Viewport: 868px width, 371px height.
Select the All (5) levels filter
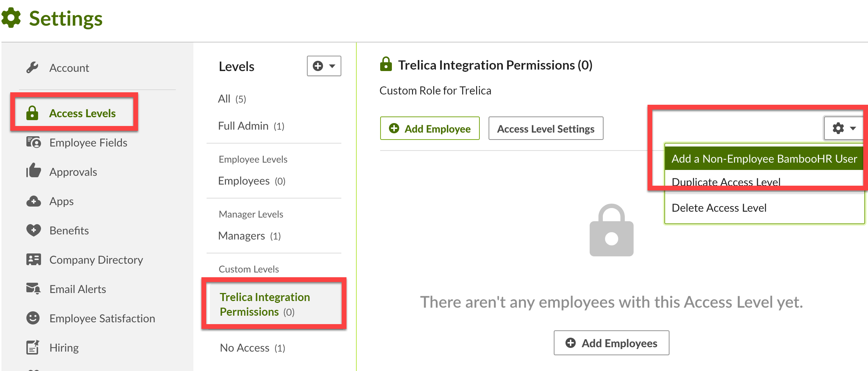232,99
